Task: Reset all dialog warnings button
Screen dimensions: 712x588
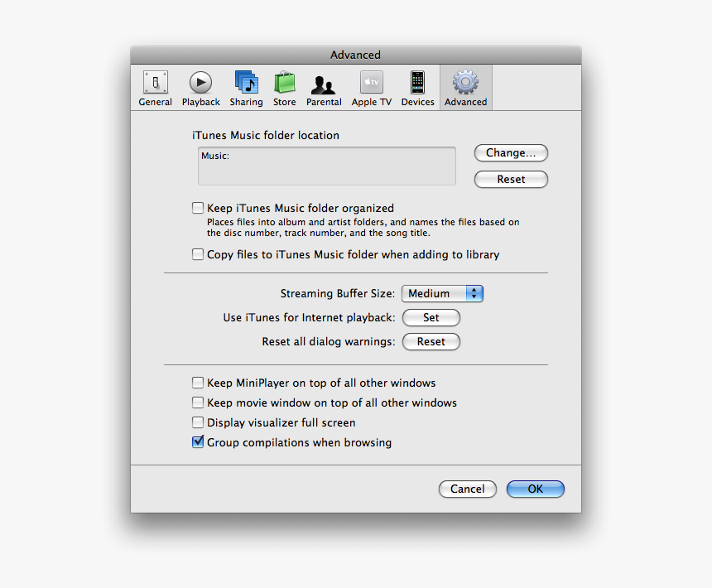Action: [x=431, y=341]
